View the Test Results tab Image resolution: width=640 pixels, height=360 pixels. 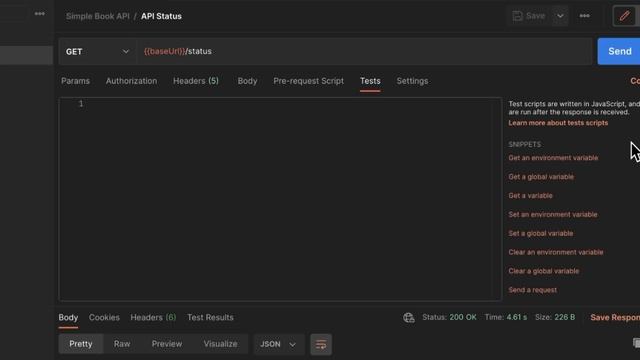(210, 317)
